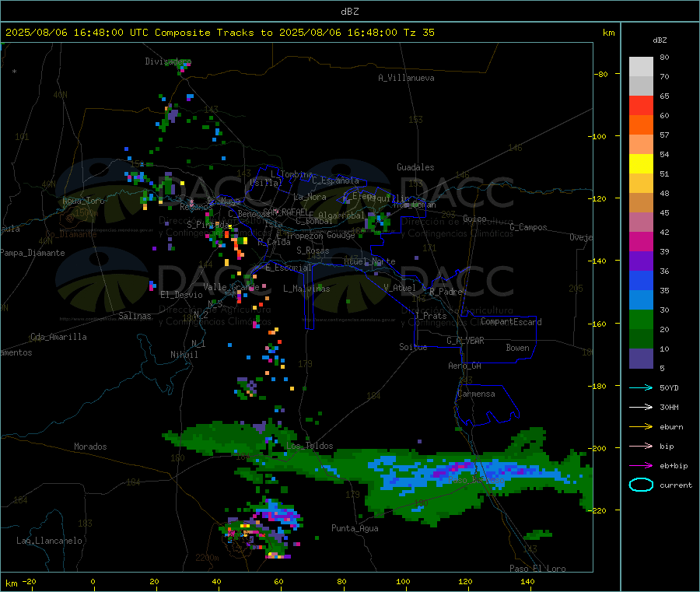
Task: Pick the mauve 42–45 dBZ swatch
Action: coord(641,222)
